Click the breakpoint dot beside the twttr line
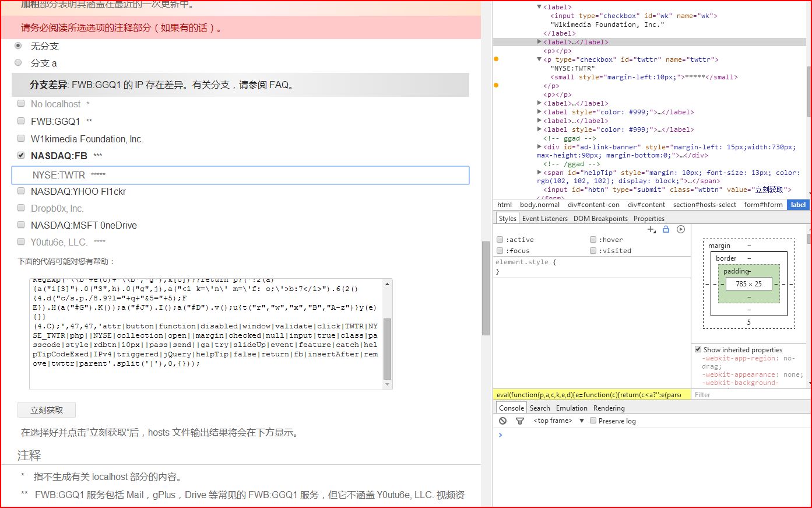 tap(496, 59)
